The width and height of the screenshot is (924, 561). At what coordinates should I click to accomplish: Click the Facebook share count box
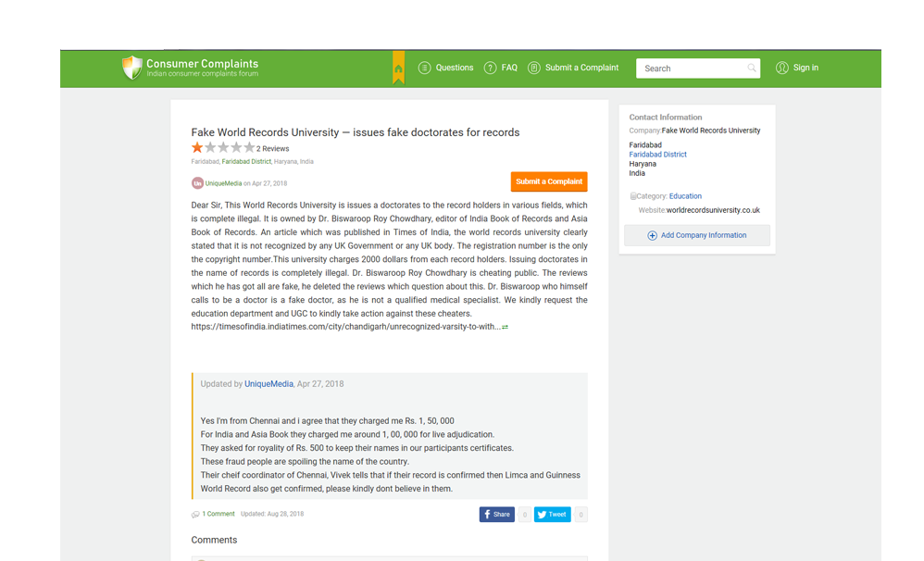tap(524, 515)
